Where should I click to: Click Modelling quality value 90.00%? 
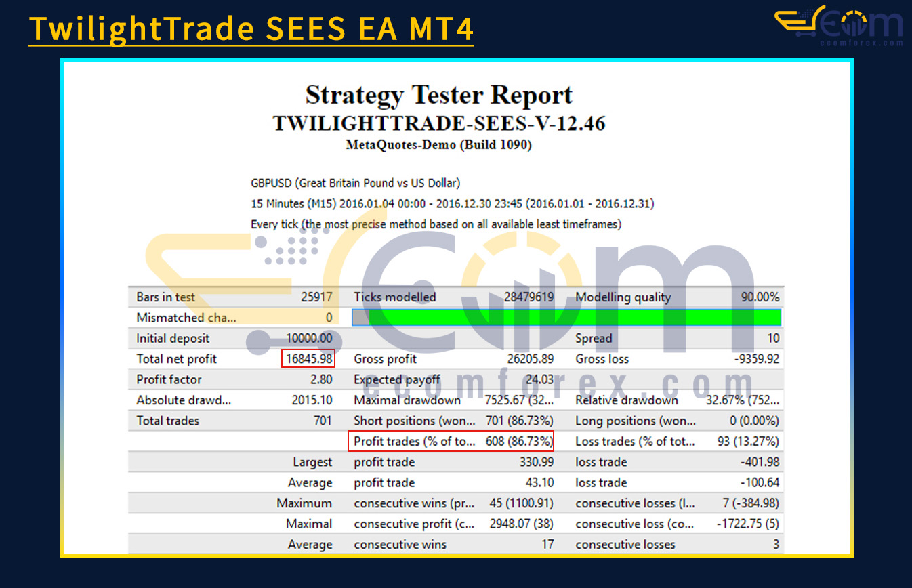pos(760,297)
